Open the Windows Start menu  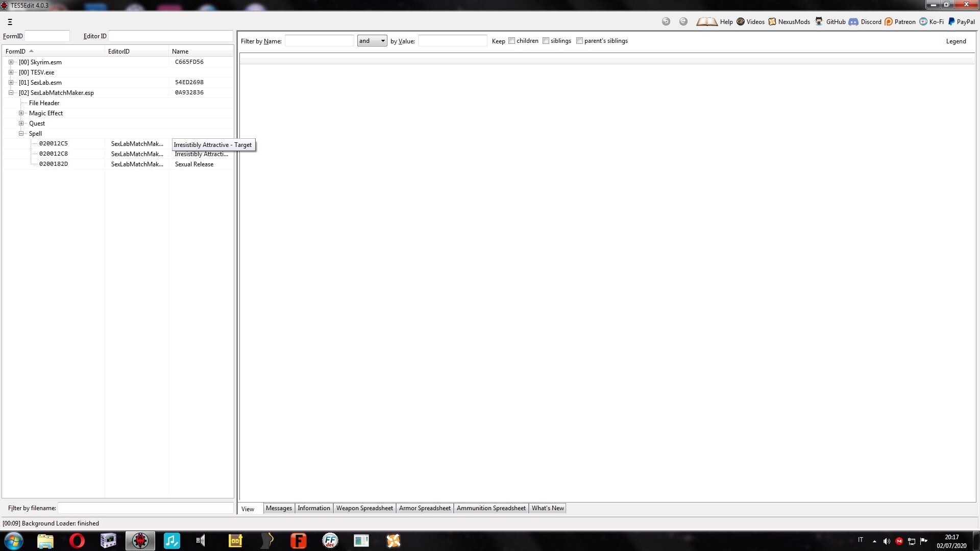tap(14, 541)
